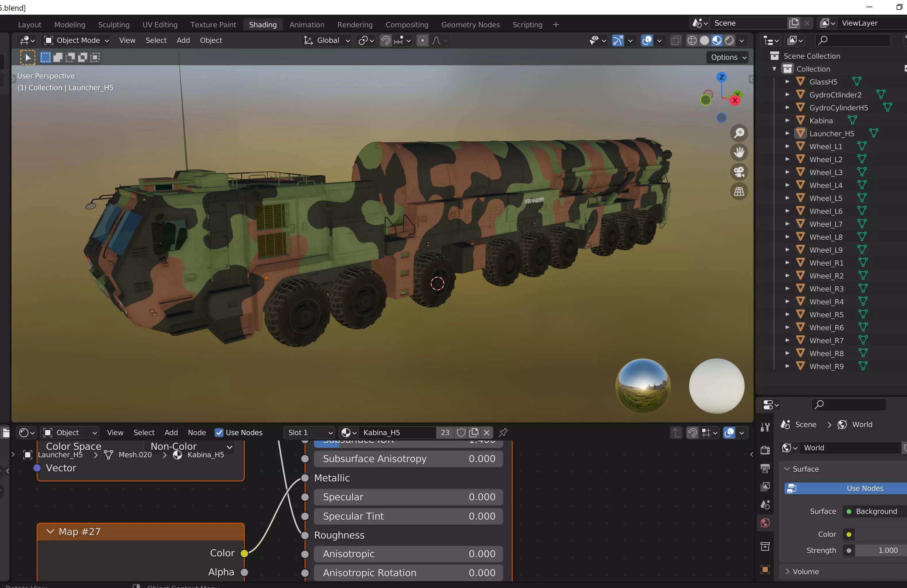
Task: Expand Launcher_H5 in outliner
Action: pyautogui.click(x=787, y=133)
